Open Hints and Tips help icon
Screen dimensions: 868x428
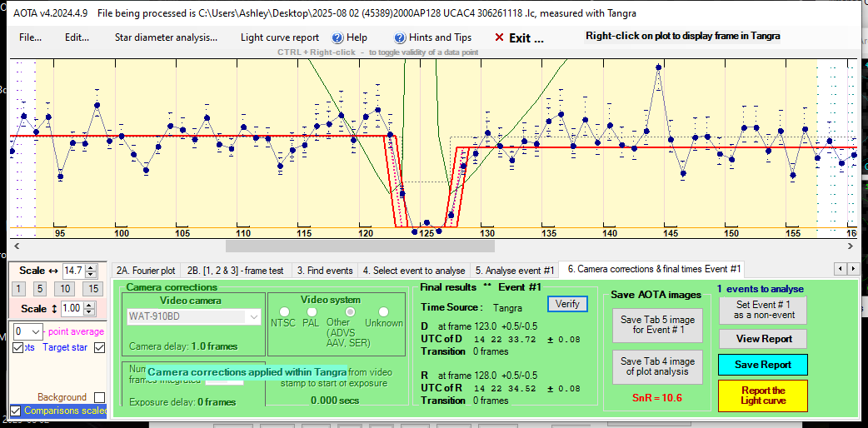[x=400, y=37]
